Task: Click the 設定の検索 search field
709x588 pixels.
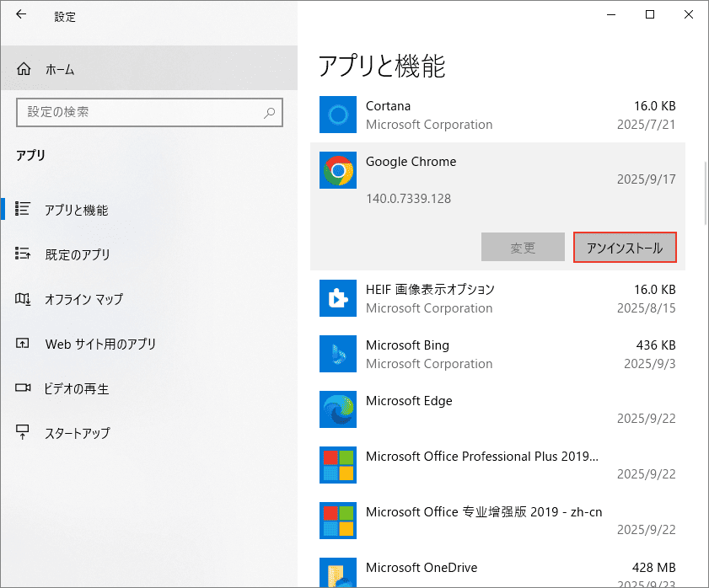Action: pos(139,112)
